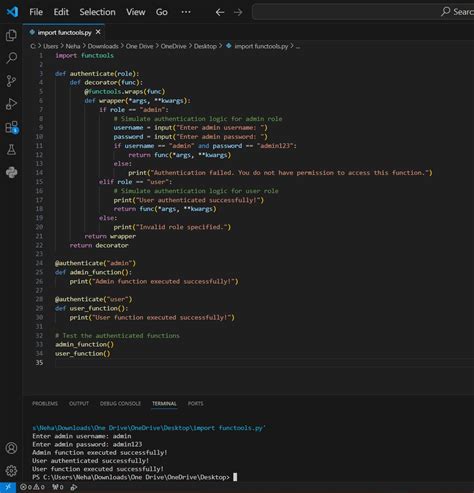
Task: Click 'def authenticate(role):' line
Action: pos(97,73)
